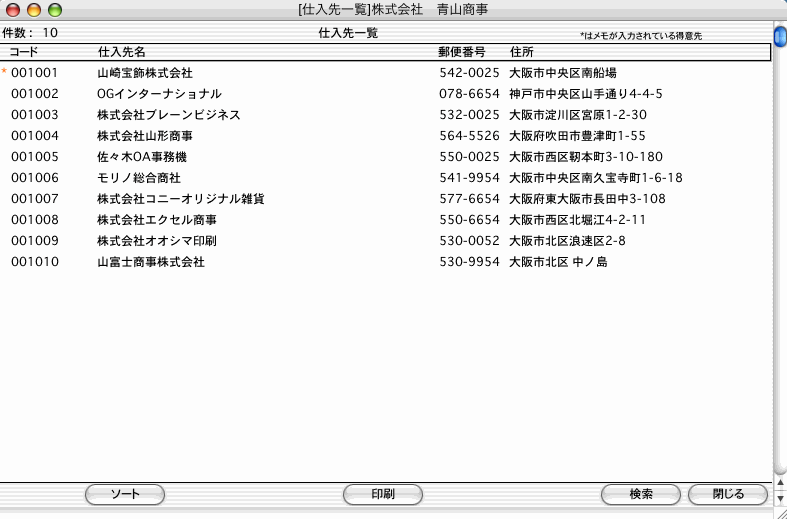Click the ソート (sort) button

pos(125,494)
